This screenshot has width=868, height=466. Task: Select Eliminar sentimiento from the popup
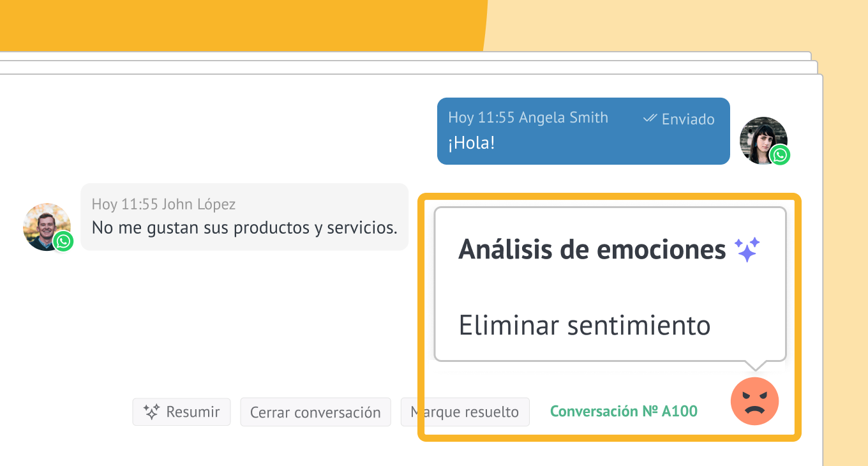[x=584, y=326]
